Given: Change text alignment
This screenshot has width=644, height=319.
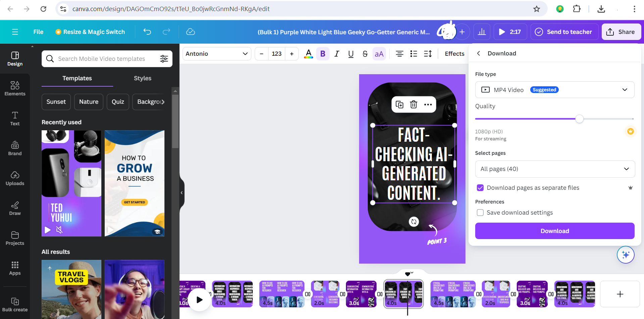Looking at the screenshot, I should click(x=399, y=54).
